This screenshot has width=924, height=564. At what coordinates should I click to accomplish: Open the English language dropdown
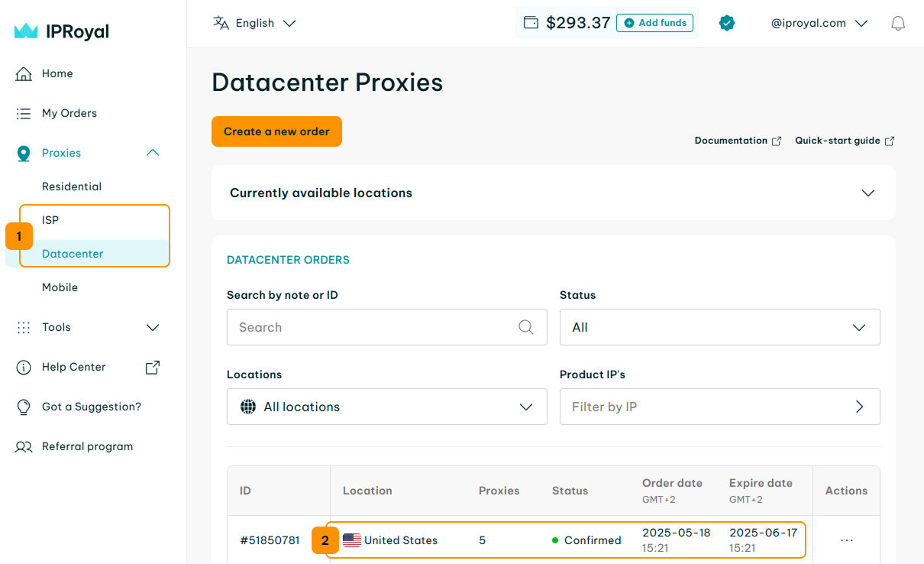pyautogui.click(x=254, y=23)
